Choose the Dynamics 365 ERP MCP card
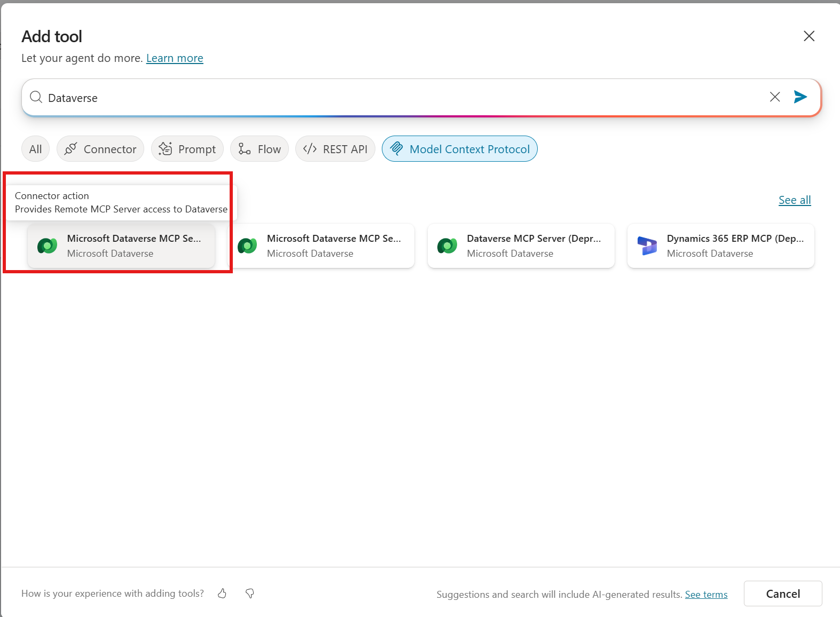Screen dimensions: 840x617 click(x=721, y=246)
